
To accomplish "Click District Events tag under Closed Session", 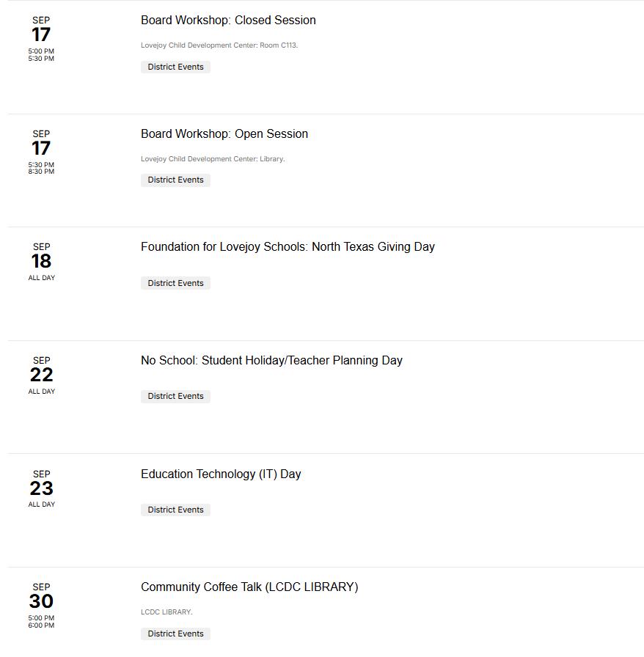I will (176, 67).
